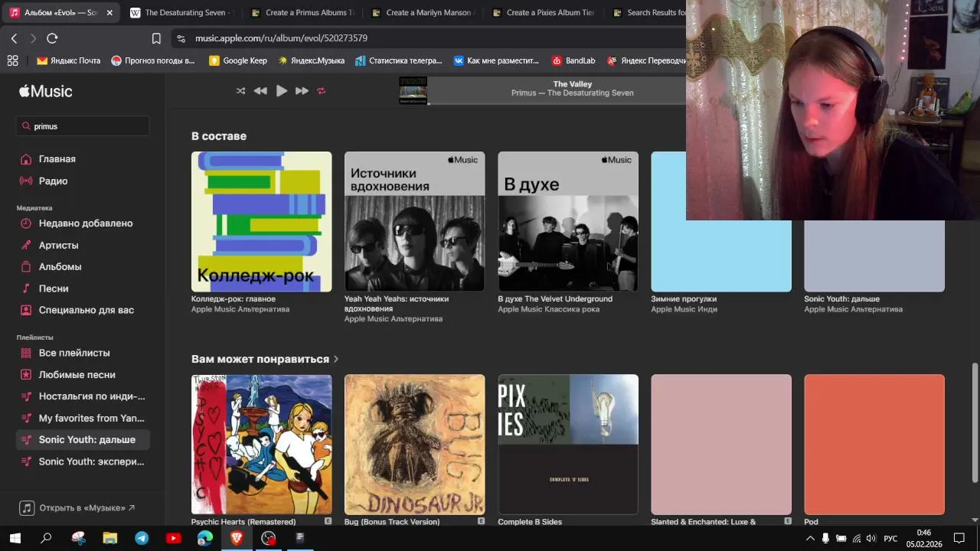Go forward in browser
980x551 pixels.
coord(33,38)
